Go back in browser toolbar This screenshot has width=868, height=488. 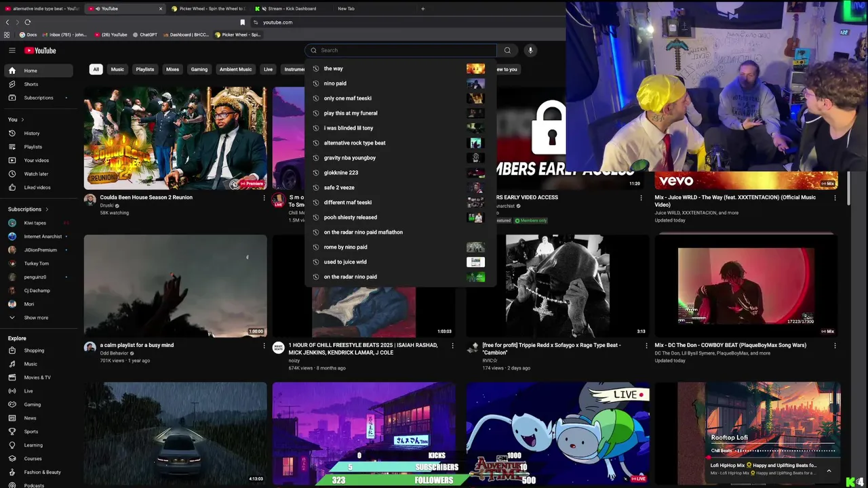pyautogui.click(x=7, y=22)
